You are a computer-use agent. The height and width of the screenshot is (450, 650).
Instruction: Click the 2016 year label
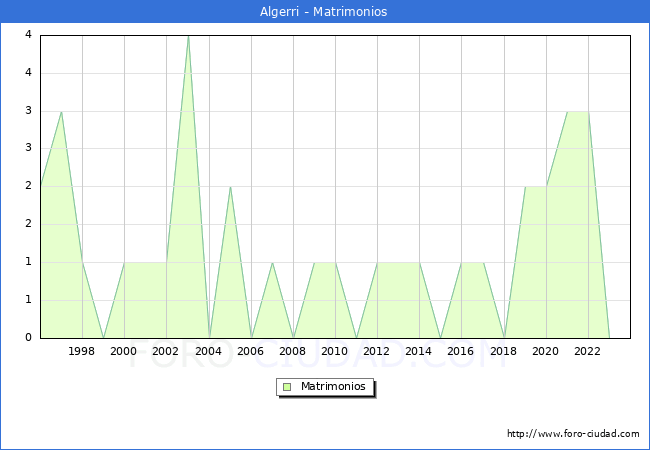(461, 351)
